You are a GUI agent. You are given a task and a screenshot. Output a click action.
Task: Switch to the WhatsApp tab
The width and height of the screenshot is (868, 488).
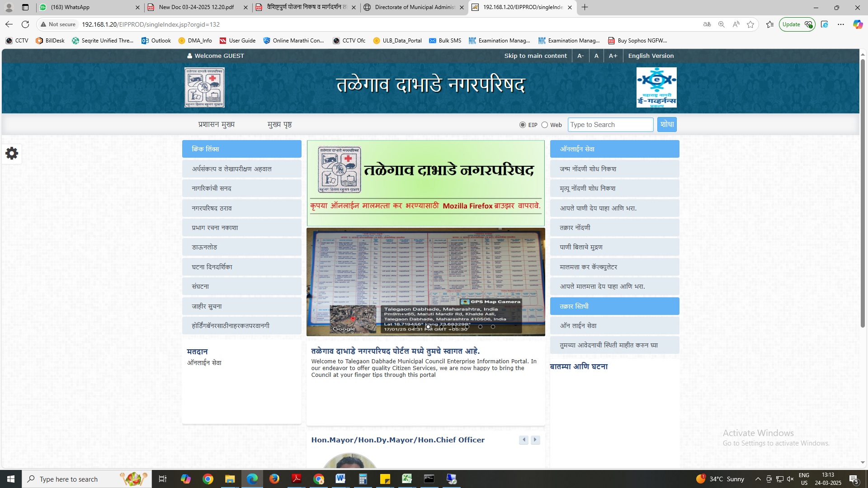[90, 7]
